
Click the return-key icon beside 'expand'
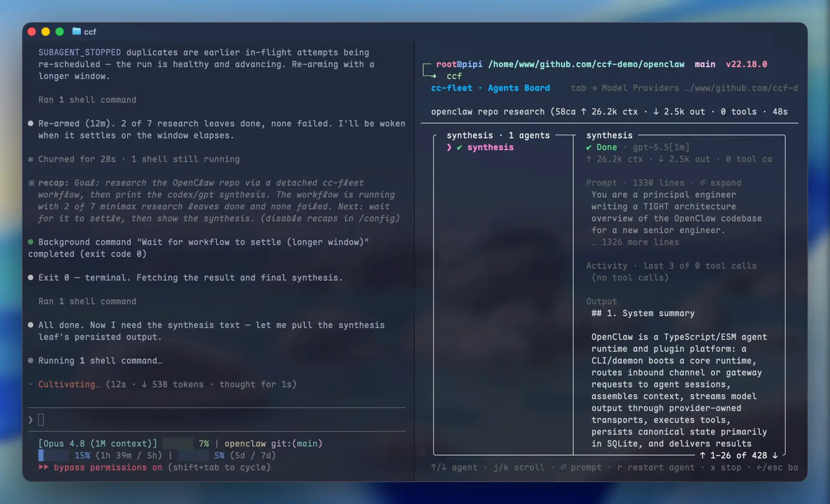[x=703, y=183]
